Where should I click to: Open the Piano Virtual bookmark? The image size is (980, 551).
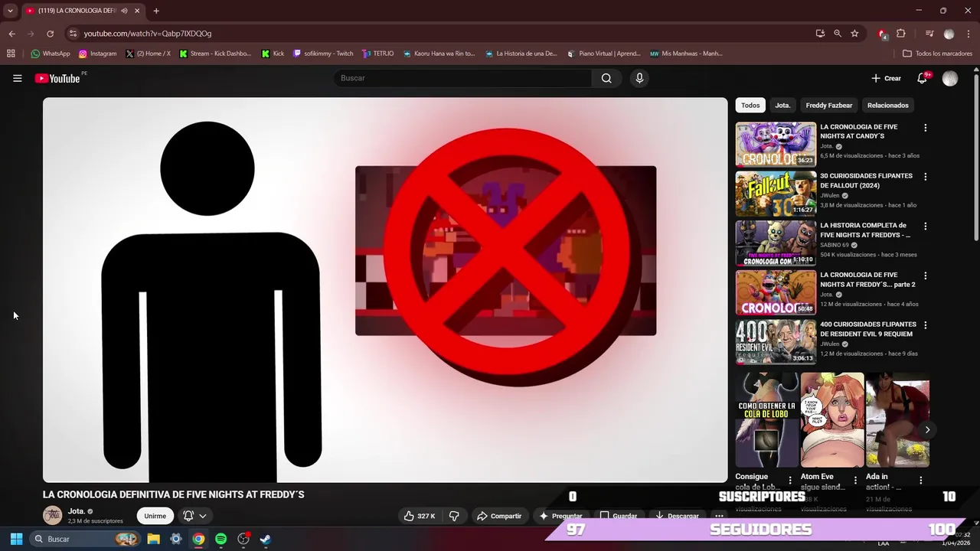pos(604,54)
